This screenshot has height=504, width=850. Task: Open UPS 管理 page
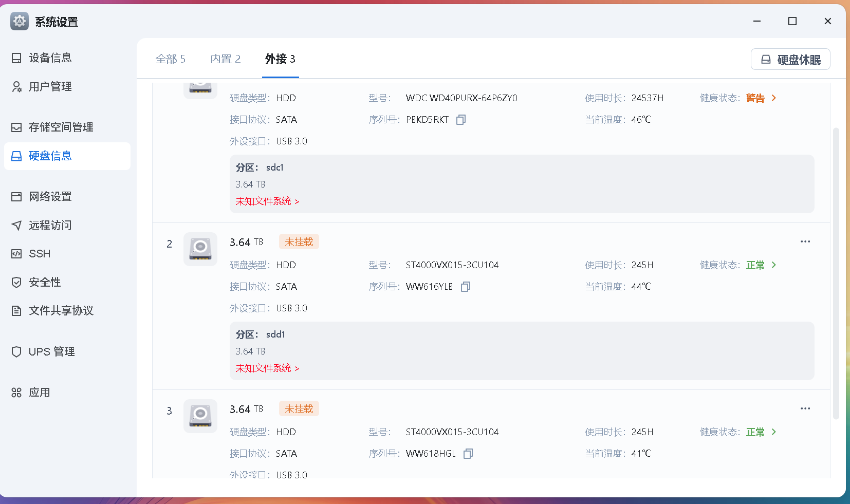point(67,351)
